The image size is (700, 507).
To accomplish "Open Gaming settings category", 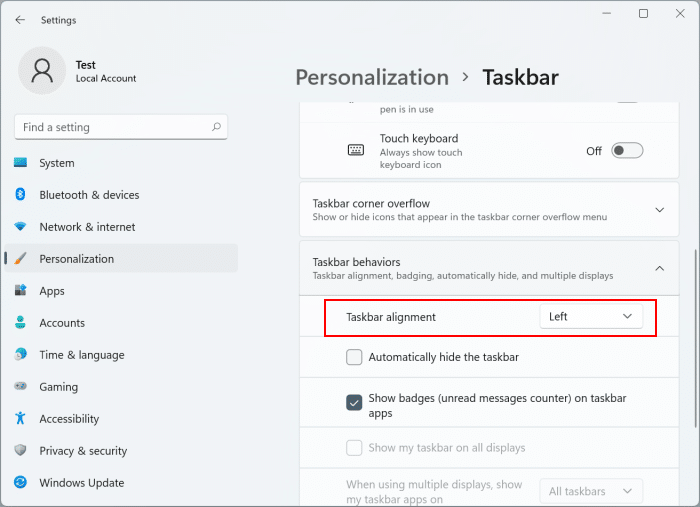I will coord(121,386).
